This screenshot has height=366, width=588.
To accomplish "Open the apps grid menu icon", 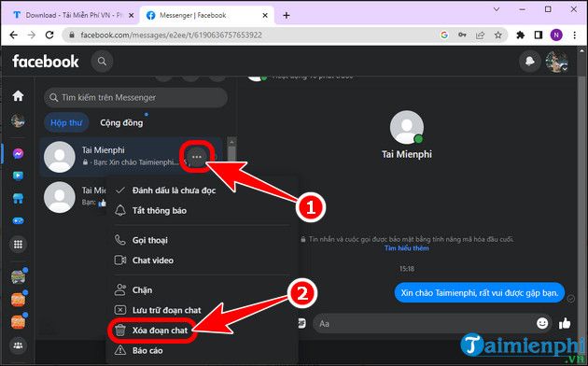I will click(18, 245).
